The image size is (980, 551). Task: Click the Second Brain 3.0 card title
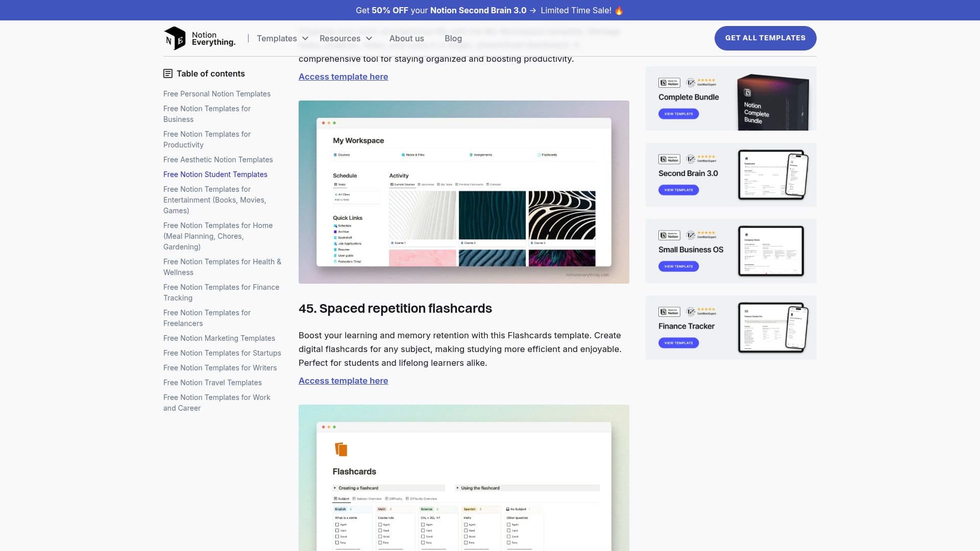coord(688,173)
